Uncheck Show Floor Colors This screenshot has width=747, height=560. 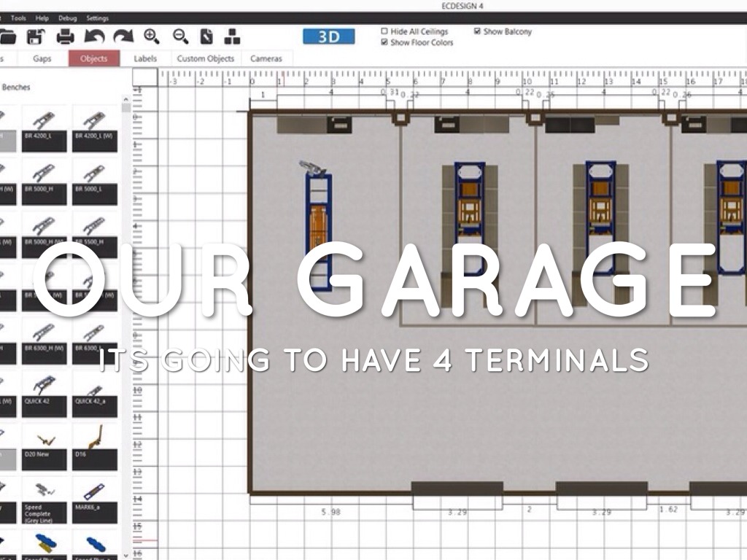tap(385, 43)
